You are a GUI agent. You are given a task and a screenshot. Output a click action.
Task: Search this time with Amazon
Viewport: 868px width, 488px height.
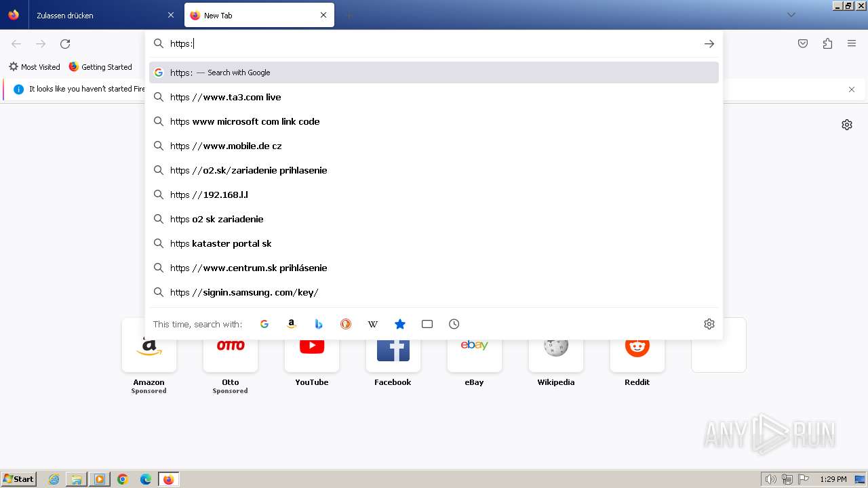tap(292, 324)
